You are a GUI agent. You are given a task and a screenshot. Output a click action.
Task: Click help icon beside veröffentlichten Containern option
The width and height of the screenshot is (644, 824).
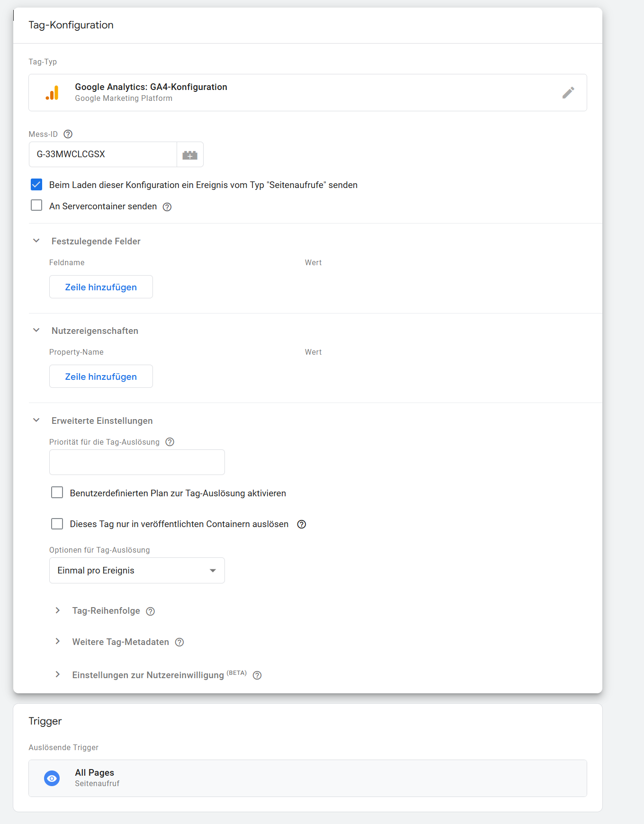pos(302,524)
